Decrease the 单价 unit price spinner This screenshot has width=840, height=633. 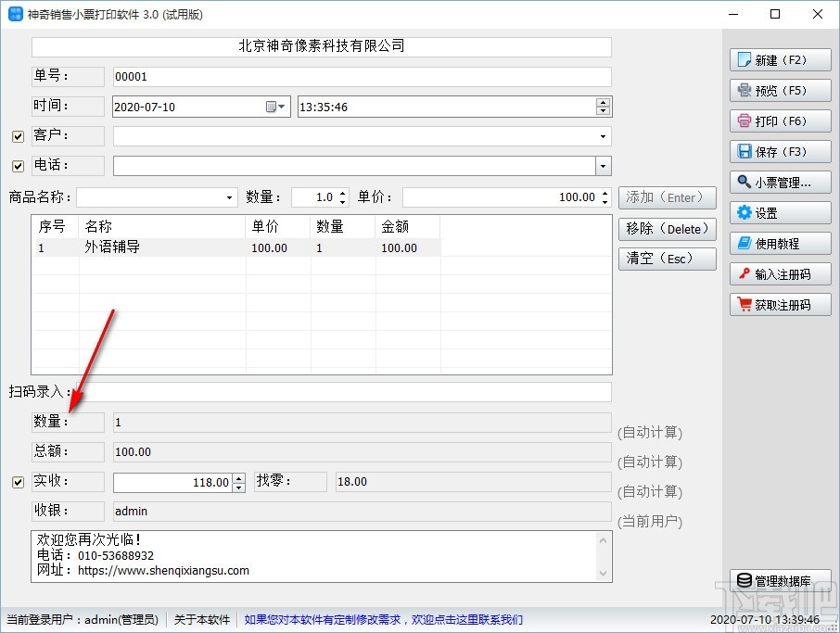[605, 202]
